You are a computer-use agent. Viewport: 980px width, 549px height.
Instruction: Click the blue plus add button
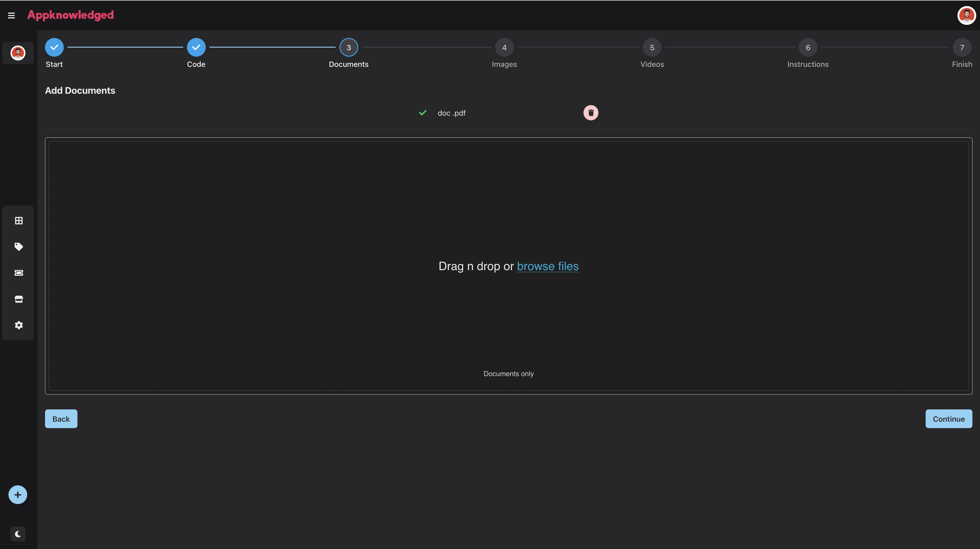click(18, 495)
